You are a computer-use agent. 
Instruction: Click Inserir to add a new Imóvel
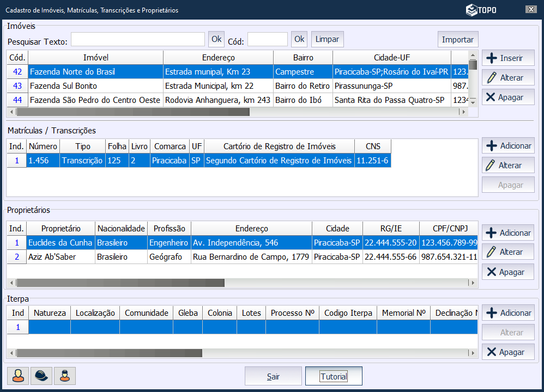(507, 58)
